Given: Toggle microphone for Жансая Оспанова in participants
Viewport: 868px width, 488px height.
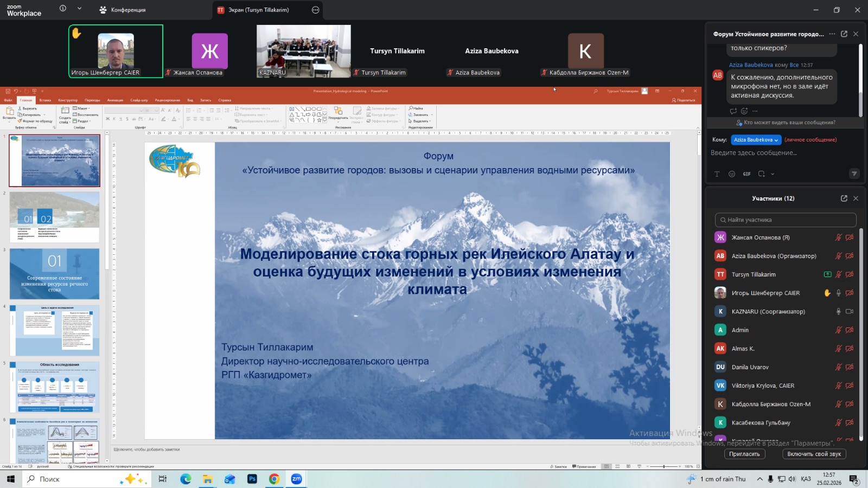Looking at the screenshot, I should coord(838,237).
